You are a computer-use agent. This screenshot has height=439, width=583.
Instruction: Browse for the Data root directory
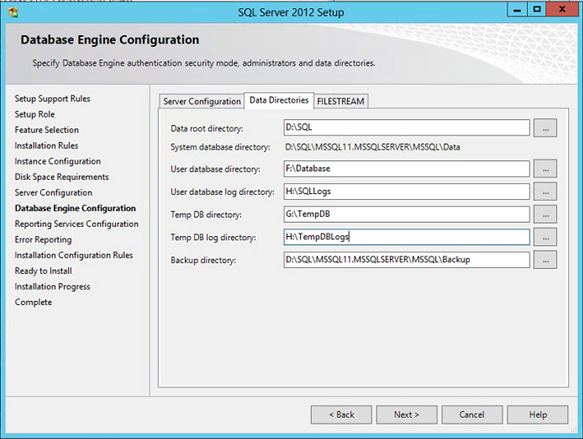[545, 128]
